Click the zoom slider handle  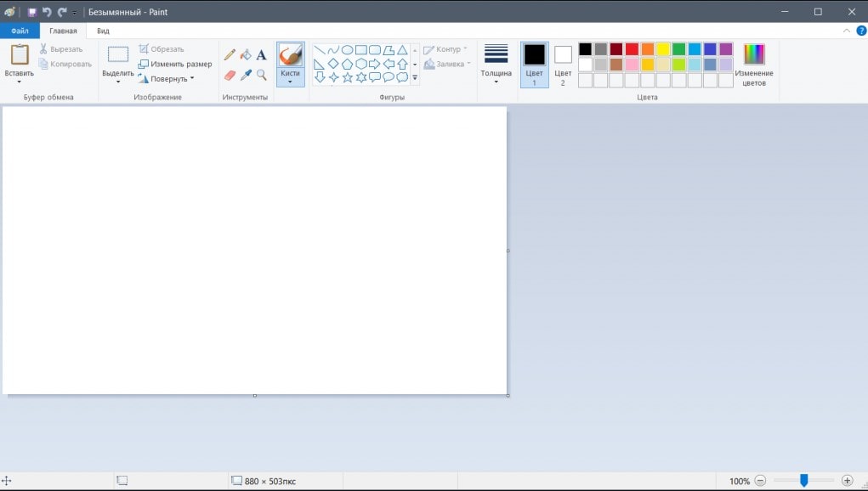[803, 481]
